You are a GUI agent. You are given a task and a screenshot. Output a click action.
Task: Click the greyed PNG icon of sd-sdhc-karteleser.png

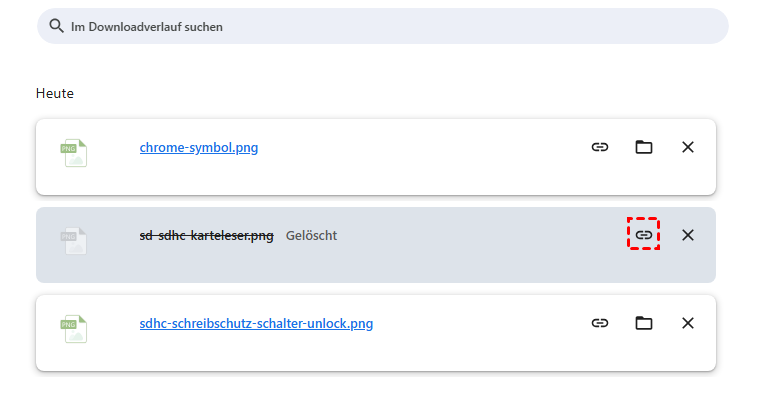coord(74,240)
